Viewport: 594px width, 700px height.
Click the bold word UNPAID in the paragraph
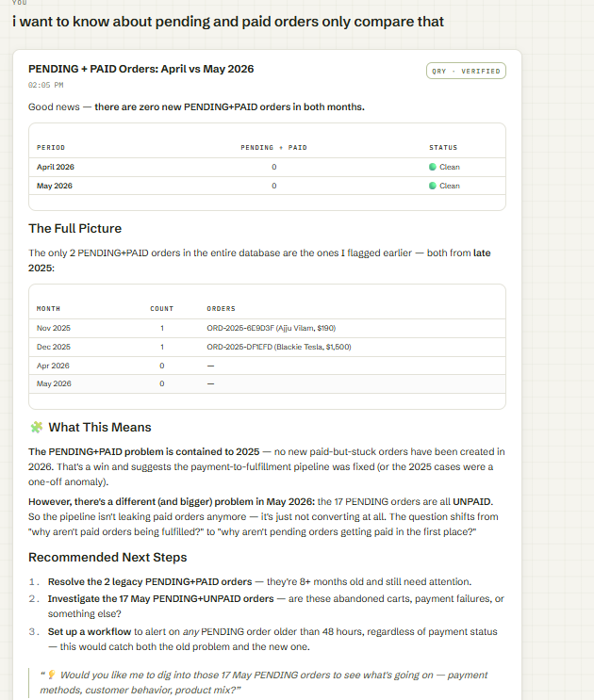point(472,502)
